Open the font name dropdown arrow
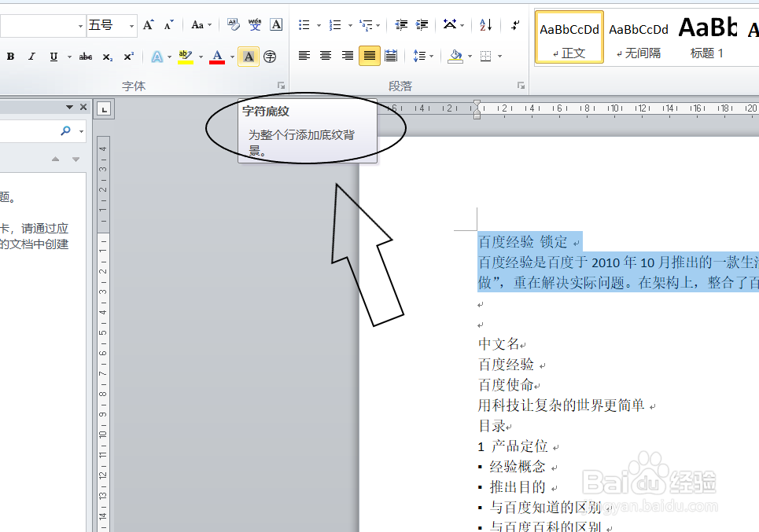Screen dimensions: 759x532 click(80, 26)
